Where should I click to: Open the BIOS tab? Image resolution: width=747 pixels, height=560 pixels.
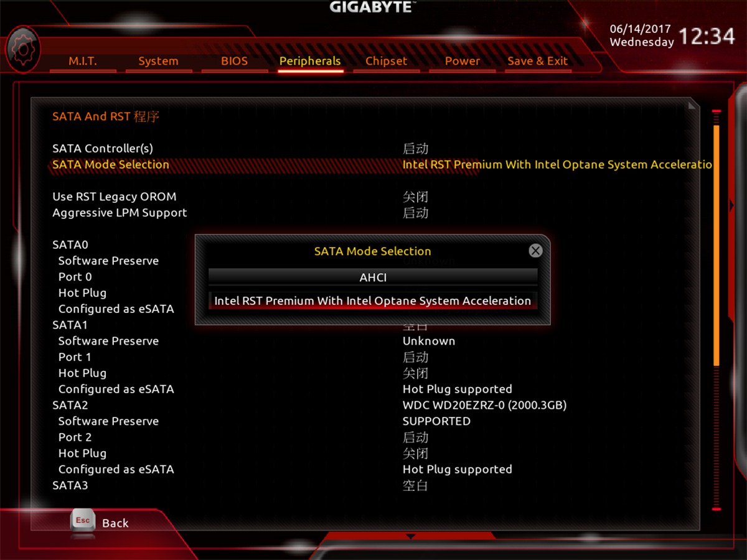(234, 61)
